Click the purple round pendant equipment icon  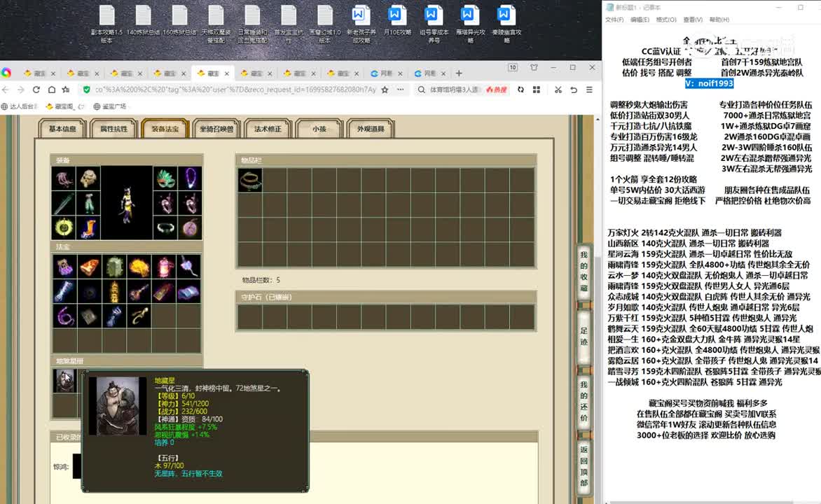pyautogui.click(x=190, y=227)
